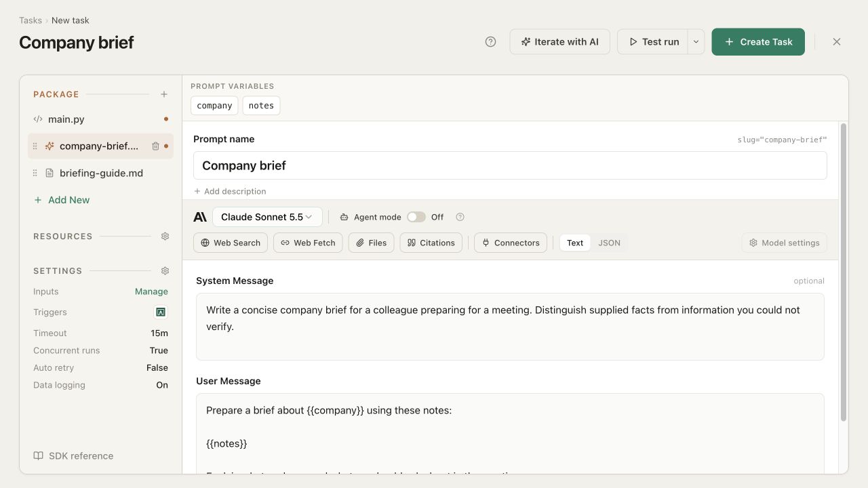This screenshot has height=488, width=868.
Task: Click Agent mode help icon
Action: click(x=460, y=217)
